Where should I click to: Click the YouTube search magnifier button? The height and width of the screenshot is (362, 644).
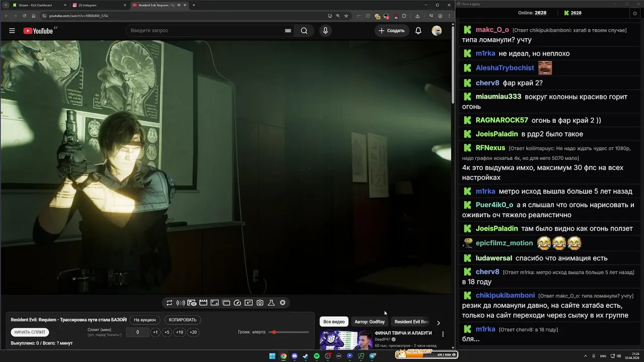(304, 31)
